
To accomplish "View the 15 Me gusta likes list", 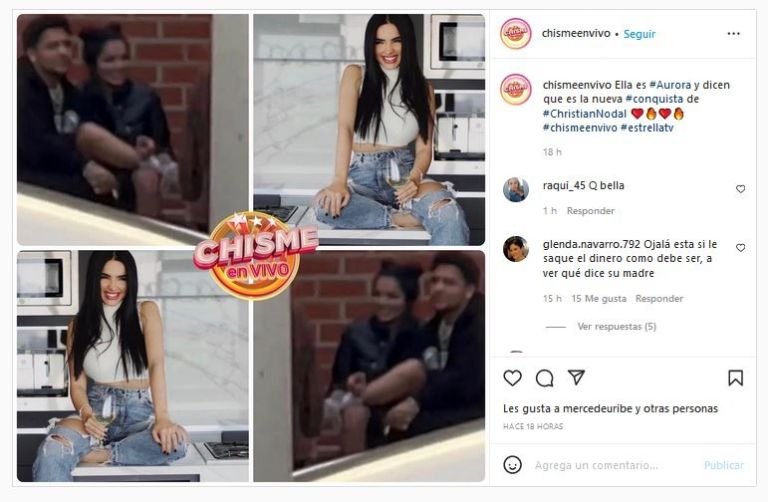I will click(599, 298).
